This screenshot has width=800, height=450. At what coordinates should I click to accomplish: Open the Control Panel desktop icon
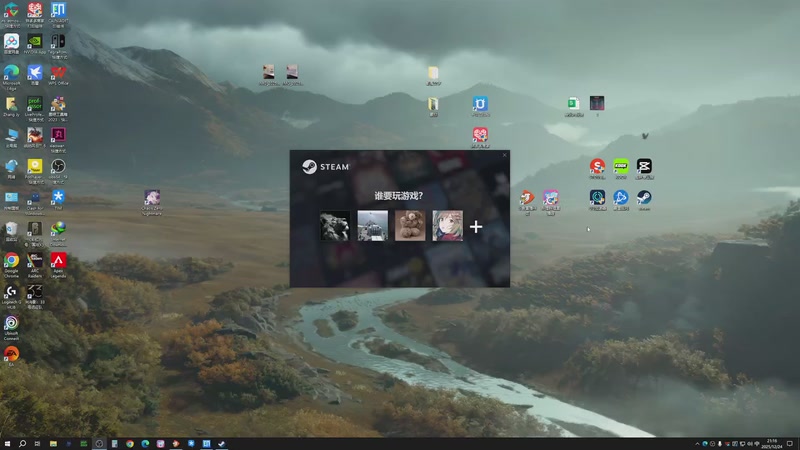pyautogui.click(x=11, y=200)
